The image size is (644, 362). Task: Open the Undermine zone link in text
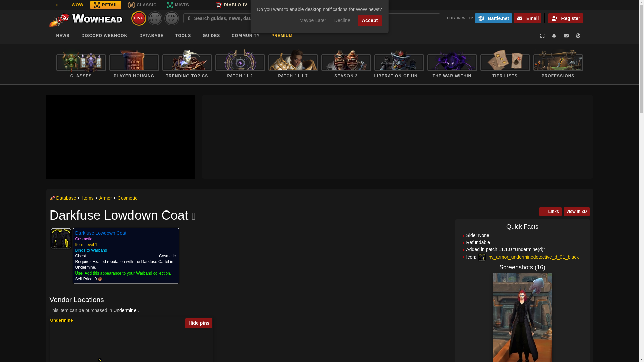[125, 311]
